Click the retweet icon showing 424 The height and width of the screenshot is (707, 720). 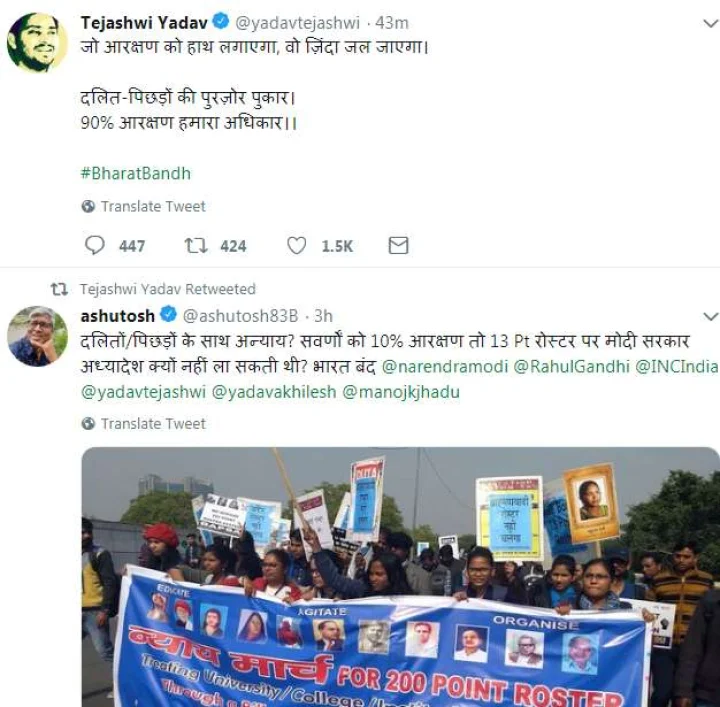[196, 245]
